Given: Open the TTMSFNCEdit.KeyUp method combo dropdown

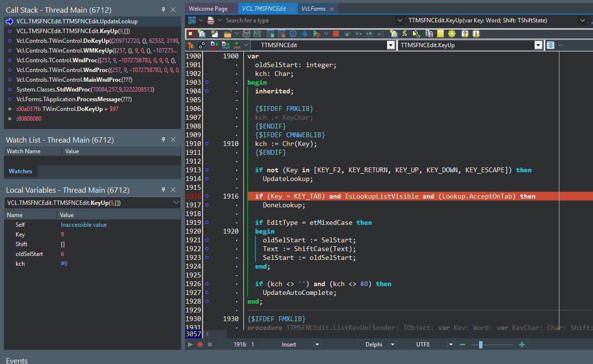Looking at the screenshot, I should click(538, 45).
